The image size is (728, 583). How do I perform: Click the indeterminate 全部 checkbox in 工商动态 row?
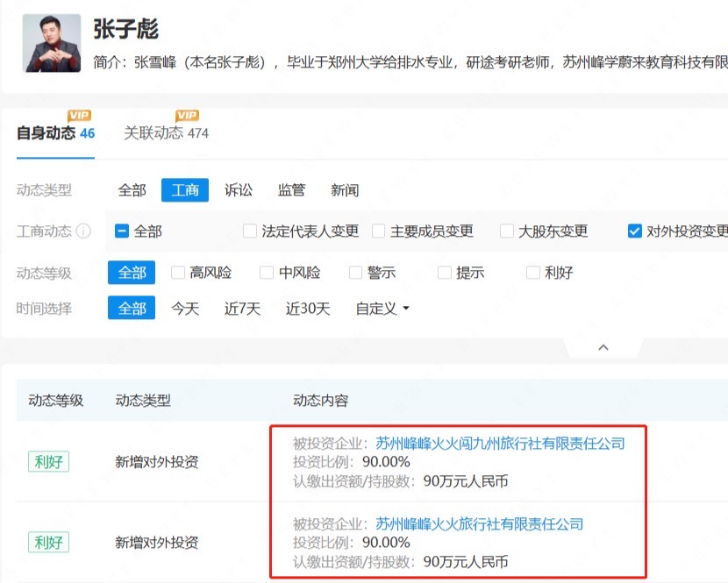point(121,231)
